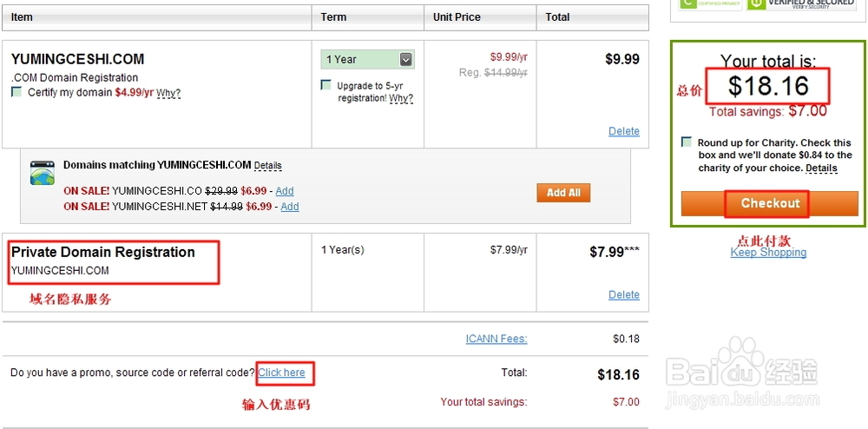The image size is (868, 429).
Task: Open charity Details link
Action: [821, 168]
